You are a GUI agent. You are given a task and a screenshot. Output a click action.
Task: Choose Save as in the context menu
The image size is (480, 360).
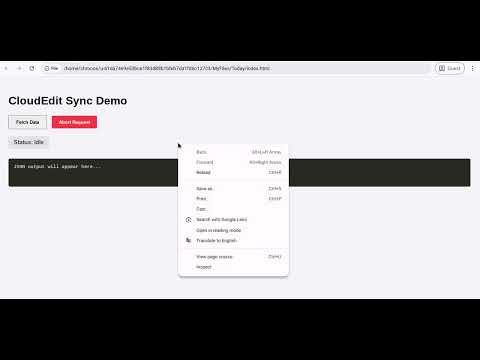point(233,189)
